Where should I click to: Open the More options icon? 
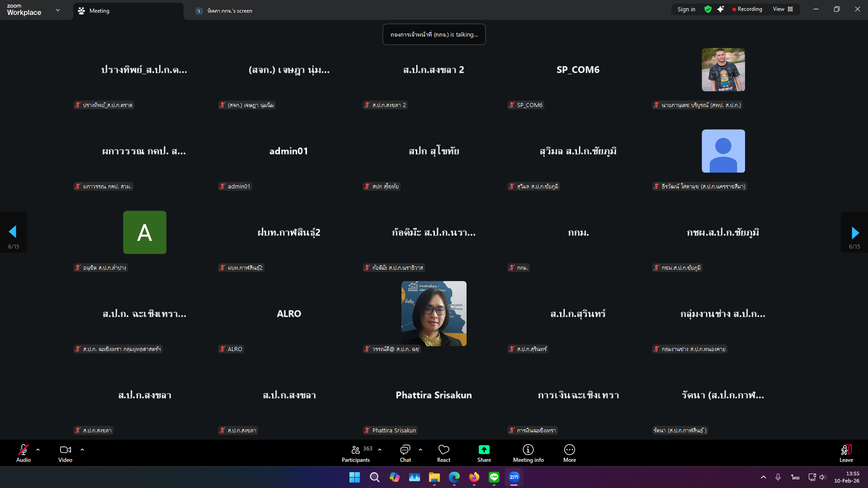click(569, 450)
